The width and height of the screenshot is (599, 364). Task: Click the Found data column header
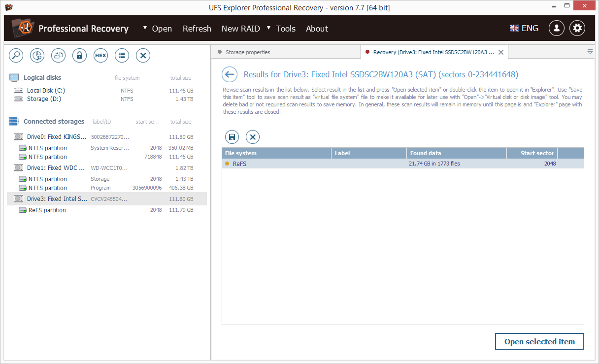pos(457,153)
